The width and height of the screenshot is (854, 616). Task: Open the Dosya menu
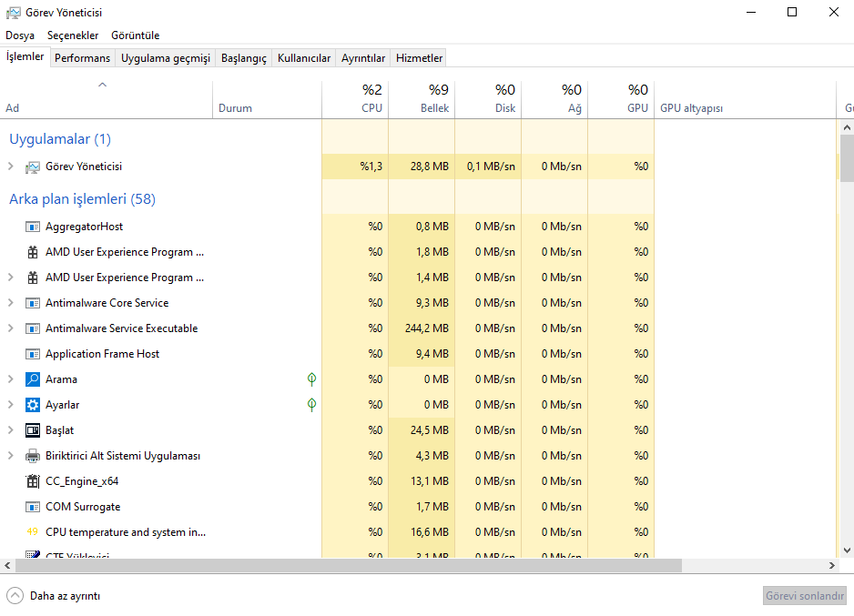click(20, 35)
